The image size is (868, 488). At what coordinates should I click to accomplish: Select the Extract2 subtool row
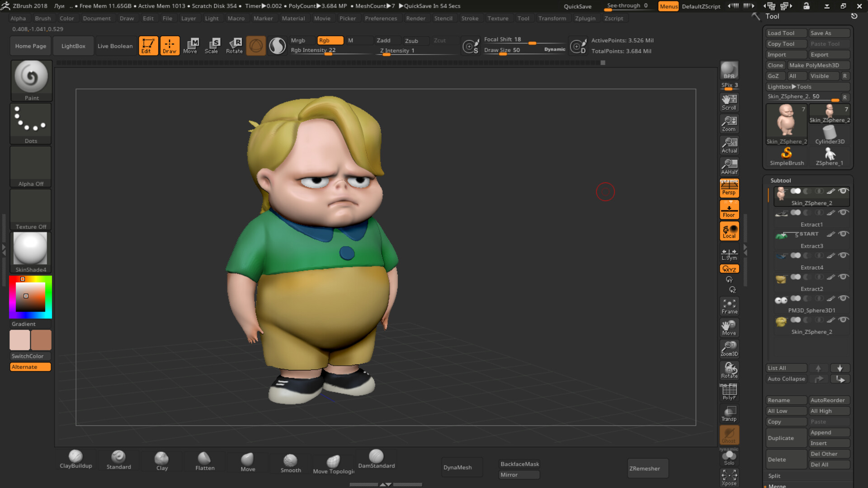coord(811,282)
